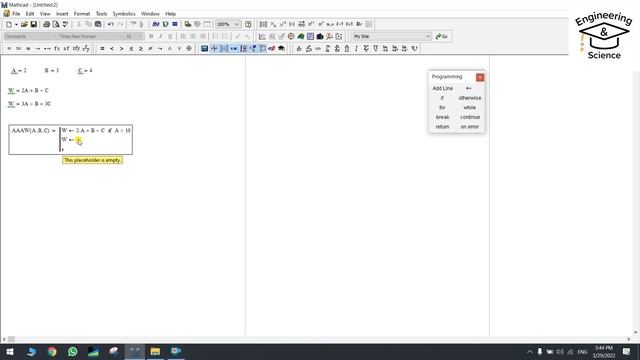Toggle the Symbolic Keyword toolbar button

click(x=282, y=49)
